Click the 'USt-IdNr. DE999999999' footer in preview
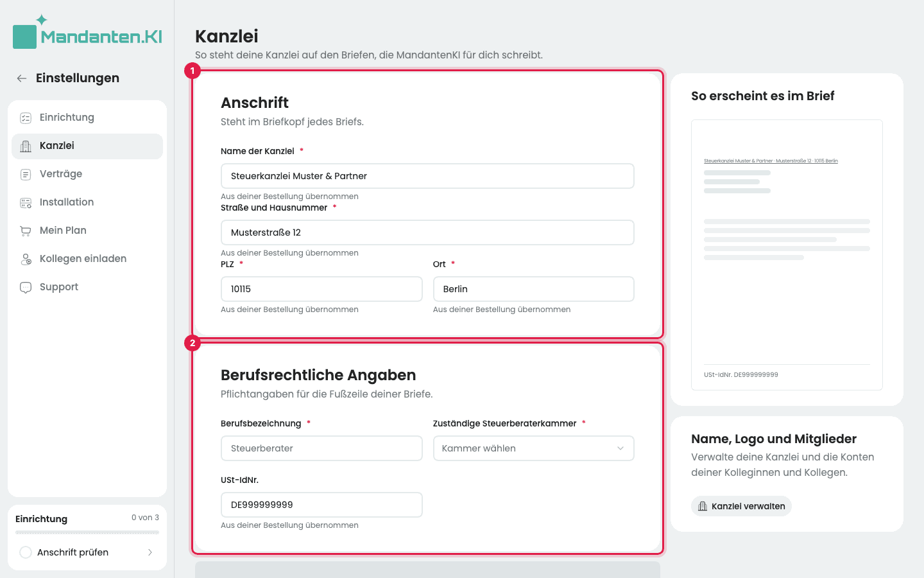924x578 pixels. coord(741,374)
